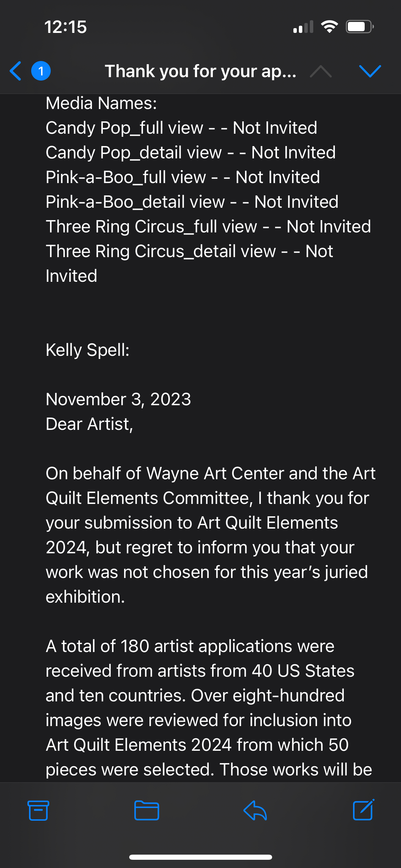Archive this email using the archive icon

tap(38, 810)
